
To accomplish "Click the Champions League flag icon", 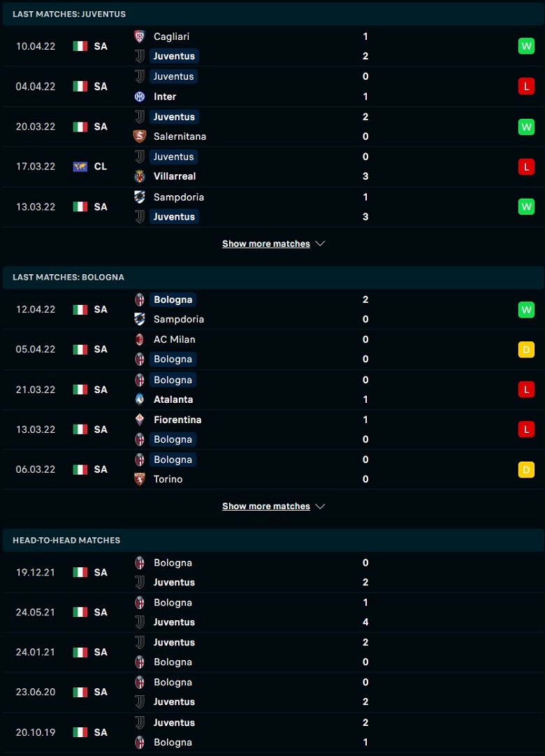I will [80, 166].
